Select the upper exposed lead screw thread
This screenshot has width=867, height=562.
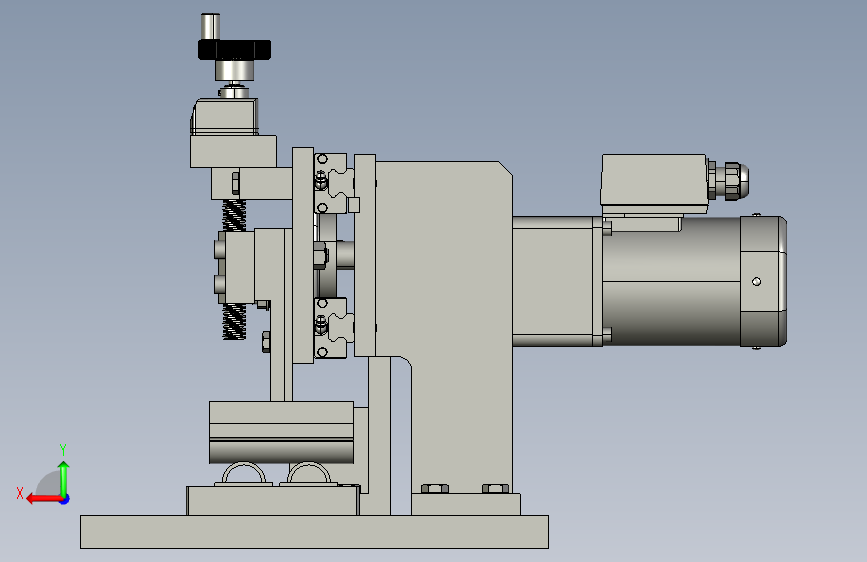(x=234, y=216)
